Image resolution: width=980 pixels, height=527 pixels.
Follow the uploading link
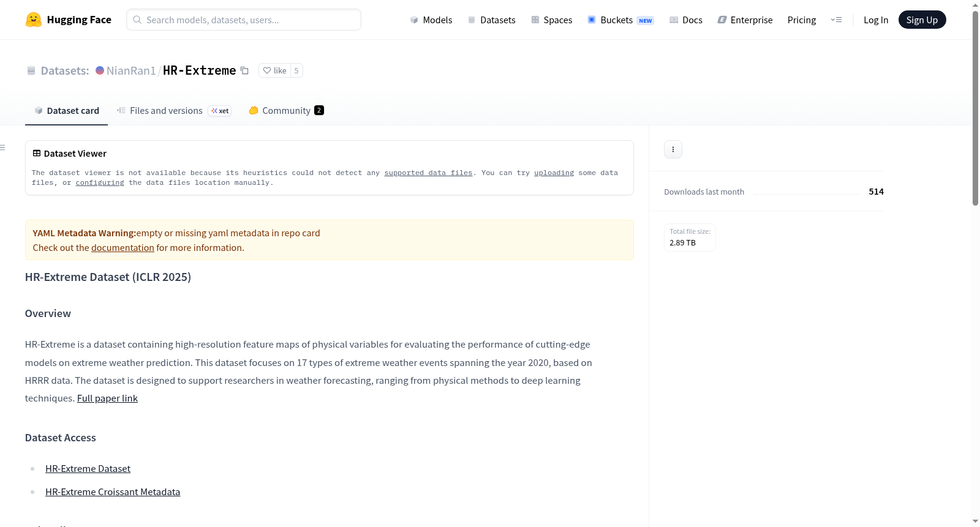554,173
